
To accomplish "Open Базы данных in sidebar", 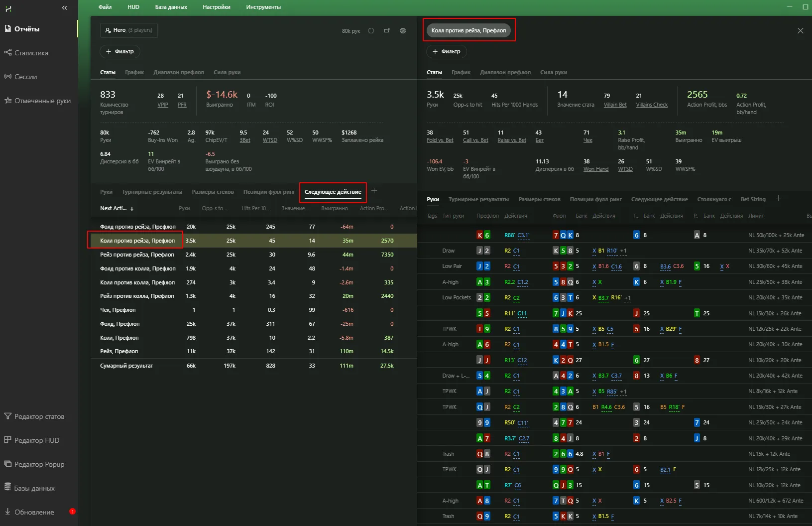I will 34,488.
